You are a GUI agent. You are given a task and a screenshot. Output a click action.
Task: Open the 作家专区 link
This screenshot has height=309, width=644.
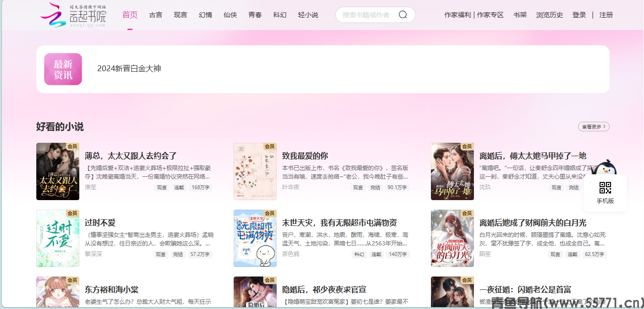(x=491, y=15)
